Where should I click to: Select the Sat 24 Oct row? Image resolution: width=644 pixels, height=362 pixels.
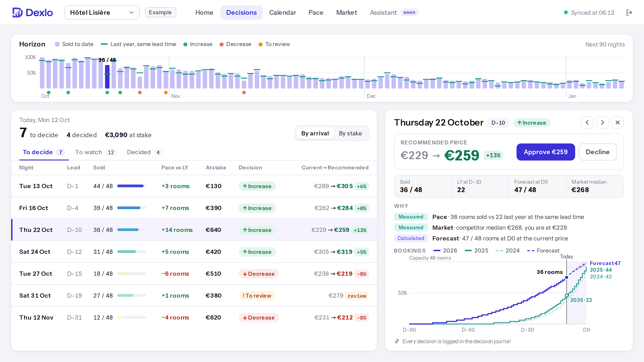(x=194, y=252)
